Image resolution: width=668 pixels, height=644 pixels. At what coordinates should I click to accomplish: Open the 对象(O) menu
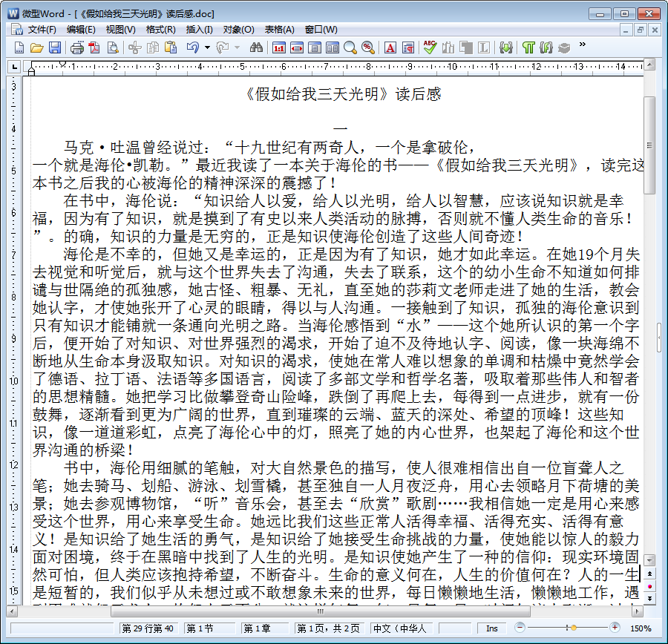[x=238, y=30]
